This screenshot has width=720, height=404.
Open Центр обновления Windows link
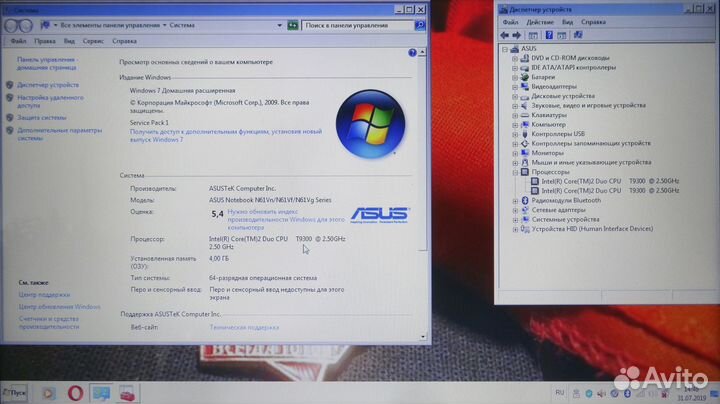pyautogui.click(x=60, y=307)
